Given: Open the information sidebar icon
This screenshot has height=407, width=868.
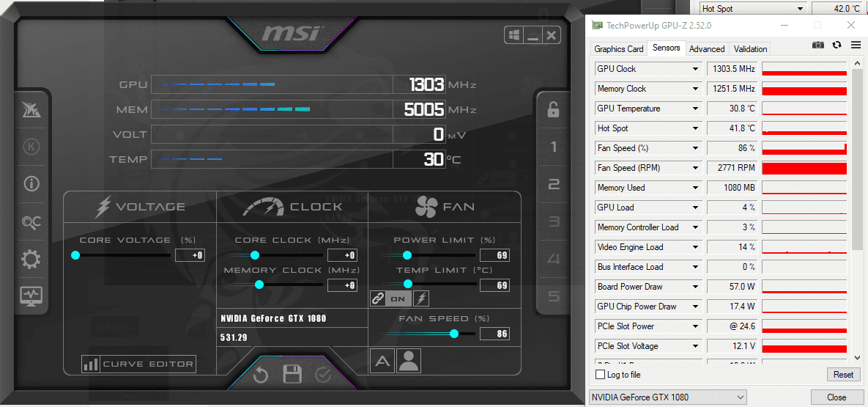Looking at the screenshot, I should pyautogui.click(x=31, y=184).
